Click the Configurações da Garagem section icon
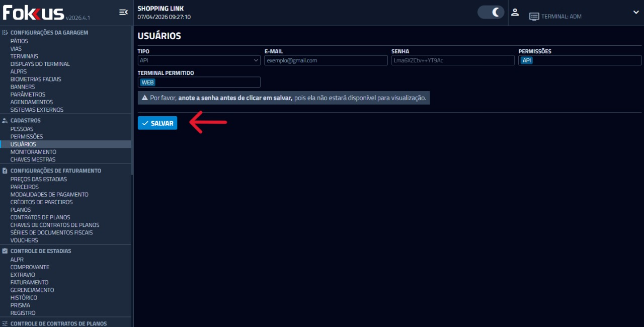Image resolution: width=644 pixels, height=327 pixels. (x=5, y=33)
